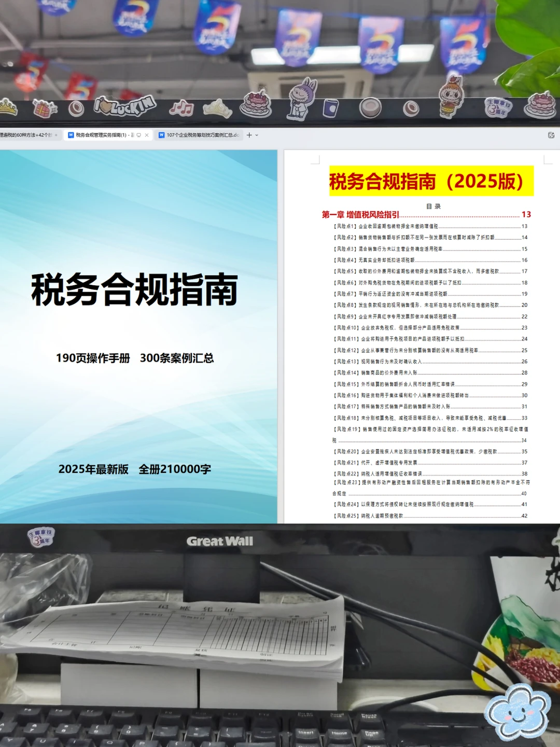The width and height of the screenshot is (560, 747).
Task: Select contents line 风险点18 未分别核算免税、减税项目
Action: (x=429, y=418)
